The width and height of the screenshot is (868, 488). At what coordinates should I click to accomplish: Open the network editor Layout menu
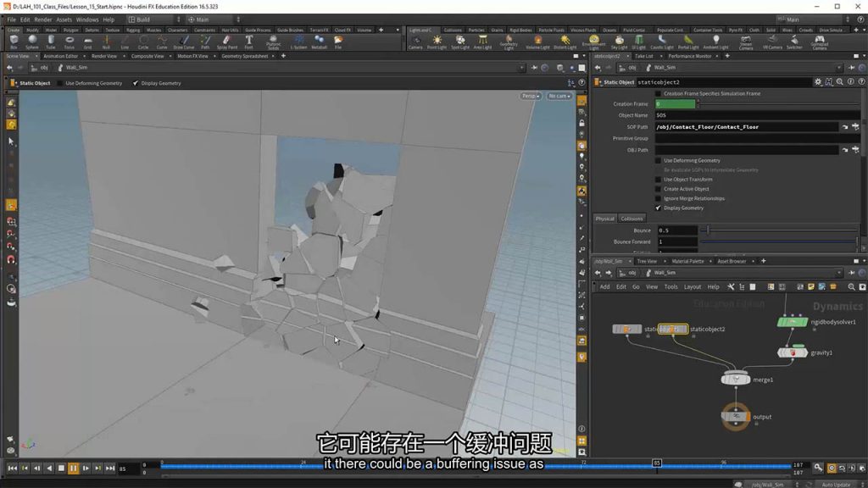pos(692,286)
